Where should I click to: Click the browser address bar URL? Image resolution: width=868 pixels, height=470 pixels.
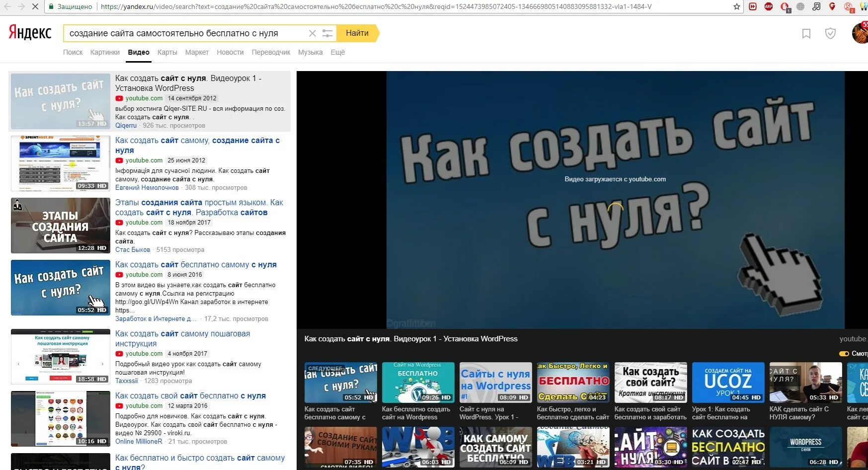[376, 6]
